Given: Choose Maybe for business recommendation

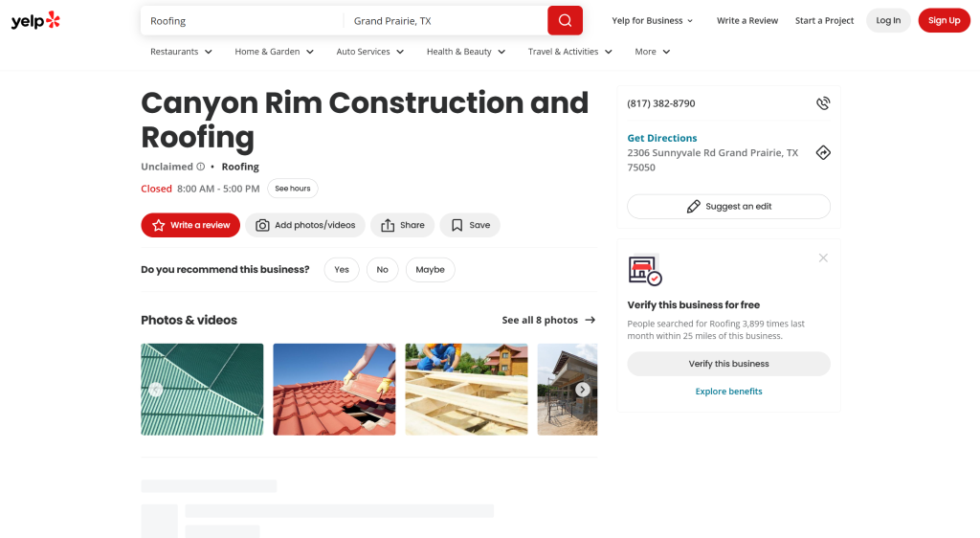Looking at the screenshot, I should 430,270.
